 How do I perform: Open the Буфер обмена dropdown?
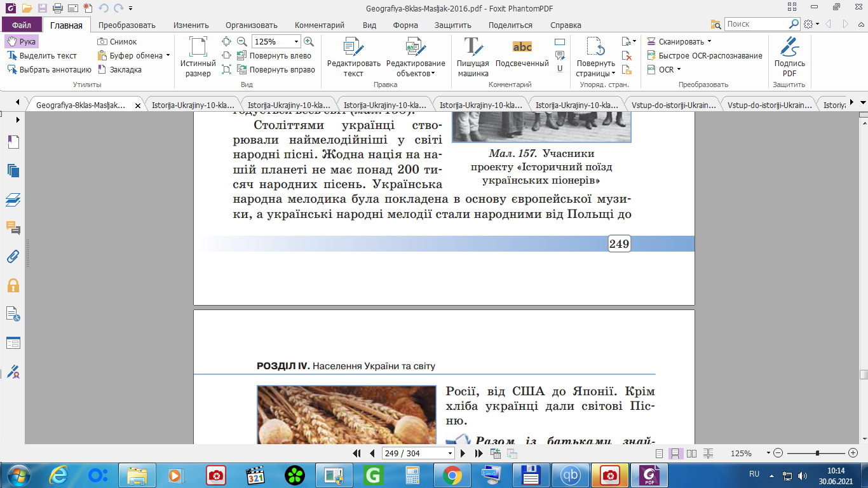point(133,55)
